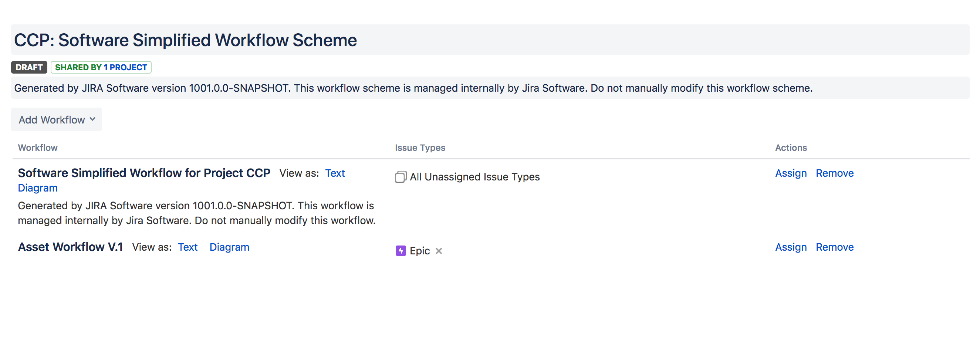Click the Issue Types column header
The image size is (980, 352).
click(420, 148)
